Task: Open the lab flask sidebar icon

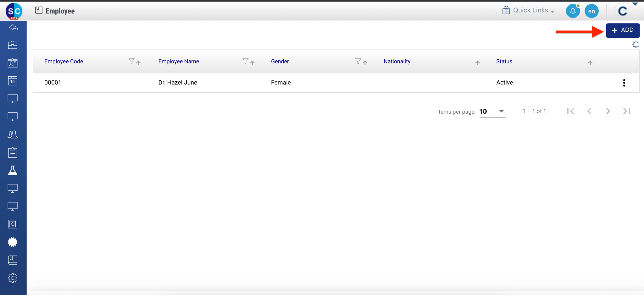Action: pos(13,170)
